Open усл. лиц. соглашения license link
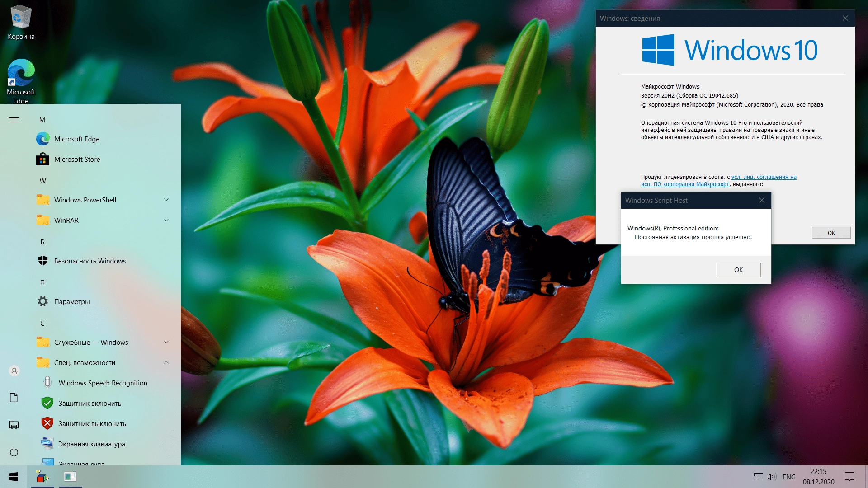The image size is (868, 488). pyautogui.click(x=764, y=177)
